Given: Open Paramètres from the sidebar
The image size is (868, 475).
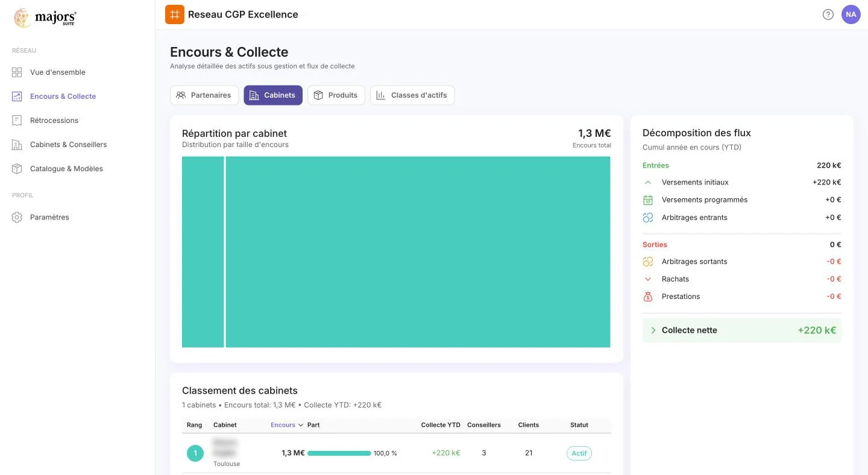Looking at the screenshot, I should point(49,217).
